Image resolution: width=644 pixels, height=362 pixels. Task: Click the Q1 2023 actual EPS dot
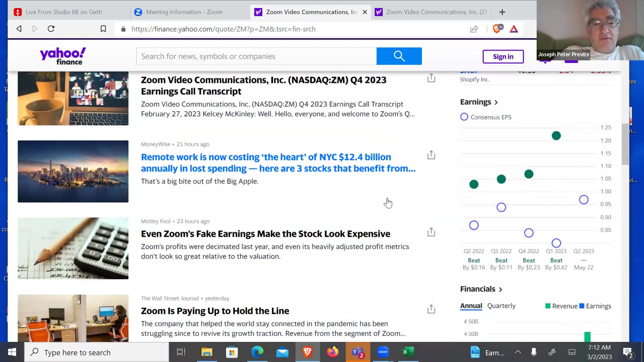(x=556, y=136)
